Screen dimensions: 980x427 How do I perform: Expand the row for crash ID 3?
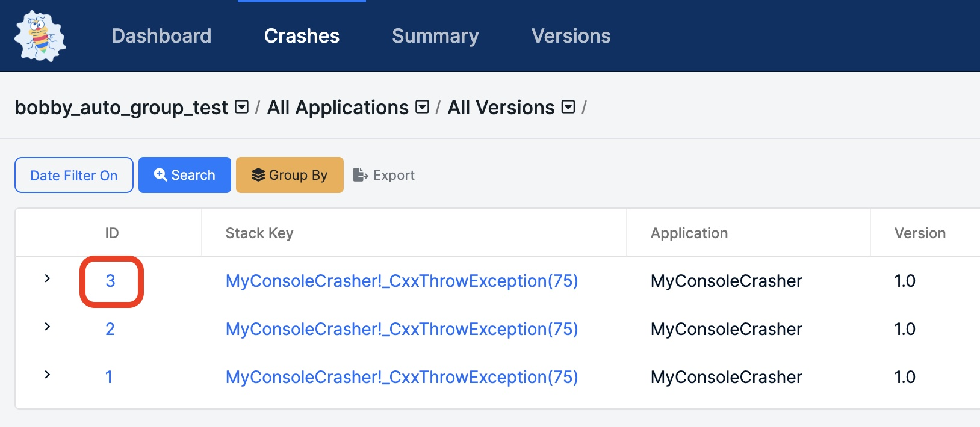(x=47, y=278)
